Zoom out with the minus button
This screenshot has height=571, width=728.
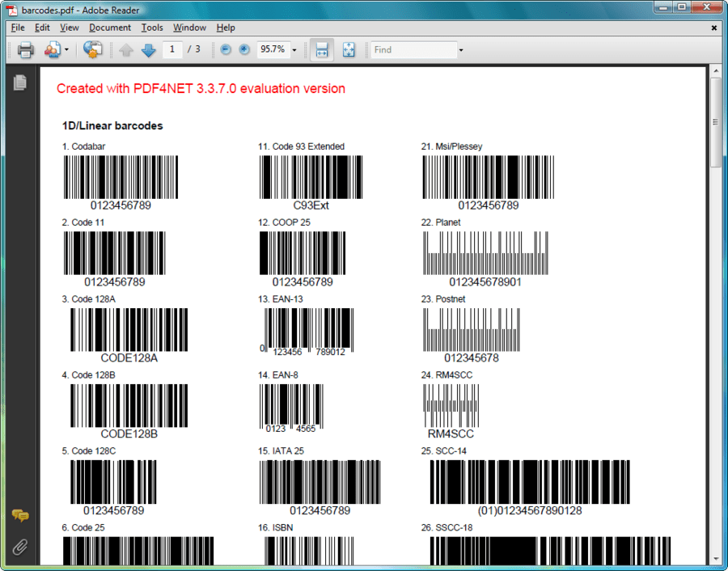click(226, 50)
